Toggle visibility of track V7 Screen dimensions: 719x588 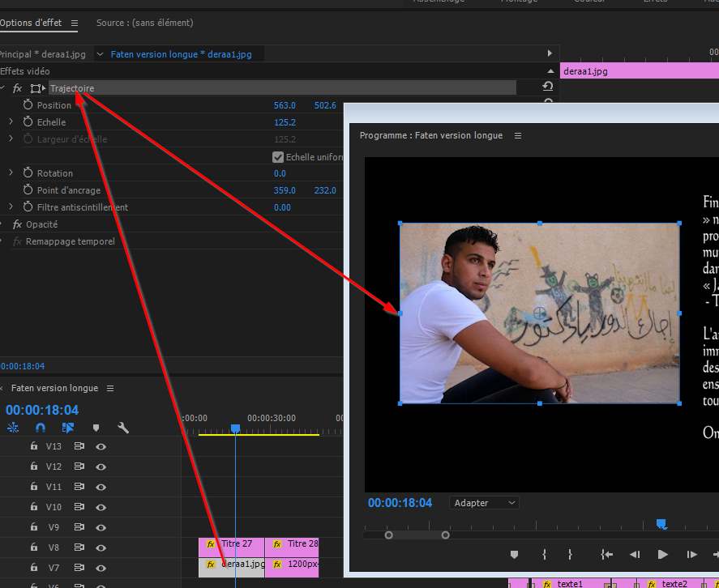point(101,568)
